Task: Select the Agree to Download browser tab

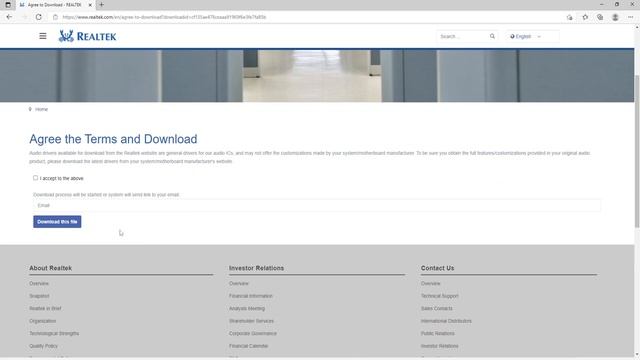Action: pyautogui.click(x=54, y=5)
